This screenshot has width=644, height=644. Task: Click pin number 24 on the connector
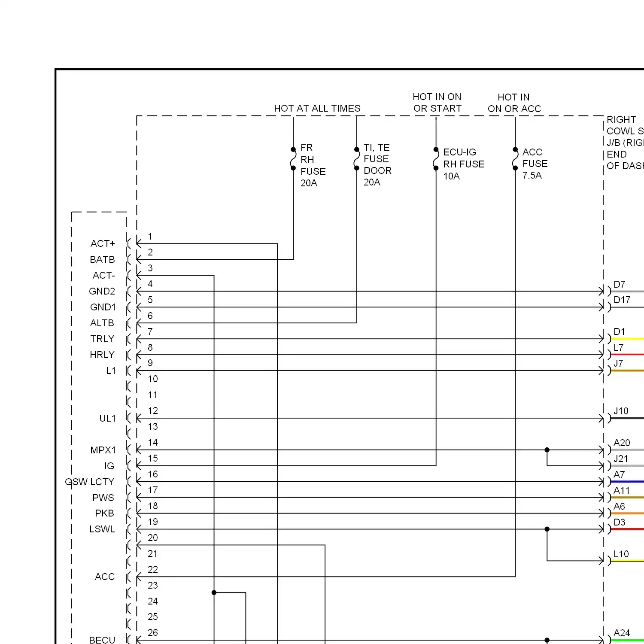153,601
